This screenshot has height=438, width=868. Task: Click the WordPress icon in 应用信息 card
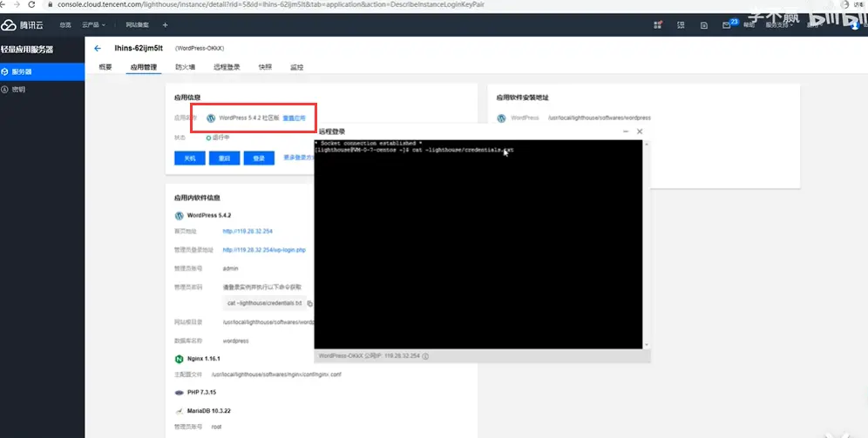pyautogui.click(x=211, y=118)
